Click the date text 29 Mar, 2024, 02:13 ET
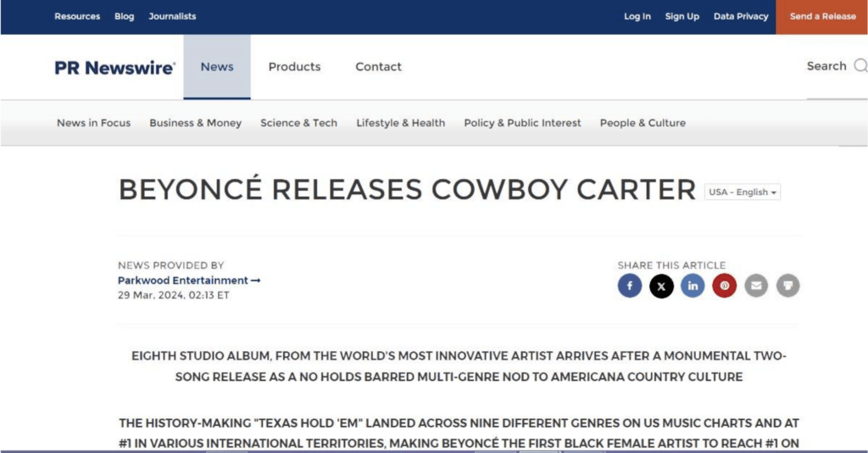 [x=173, y=295]
